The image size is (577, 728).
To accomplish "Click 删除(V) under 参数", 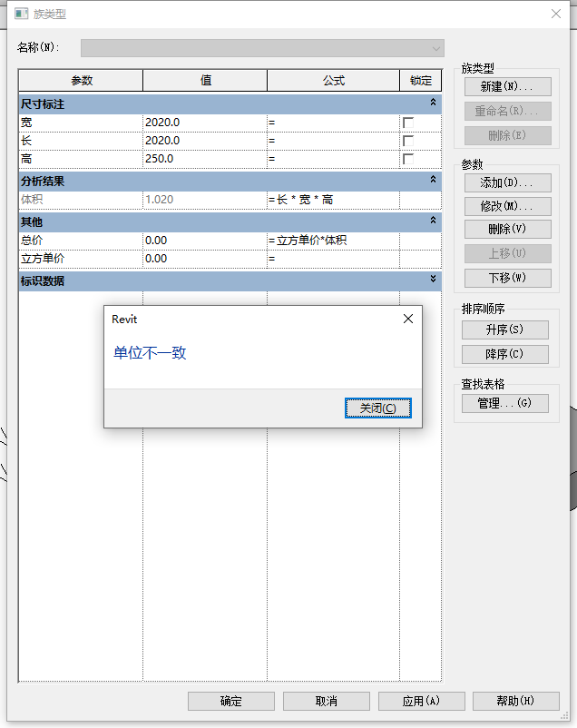I will pos(508,230).
